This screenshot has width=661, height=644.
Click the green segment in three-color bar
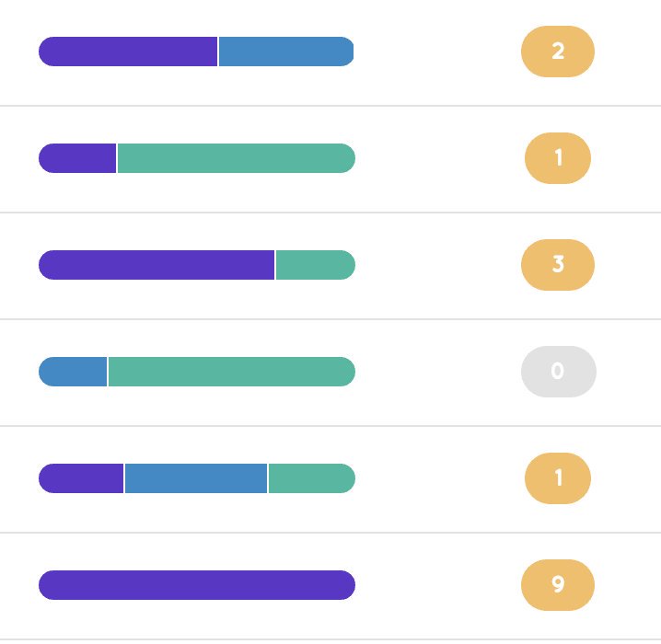click(x=312, y=478)
